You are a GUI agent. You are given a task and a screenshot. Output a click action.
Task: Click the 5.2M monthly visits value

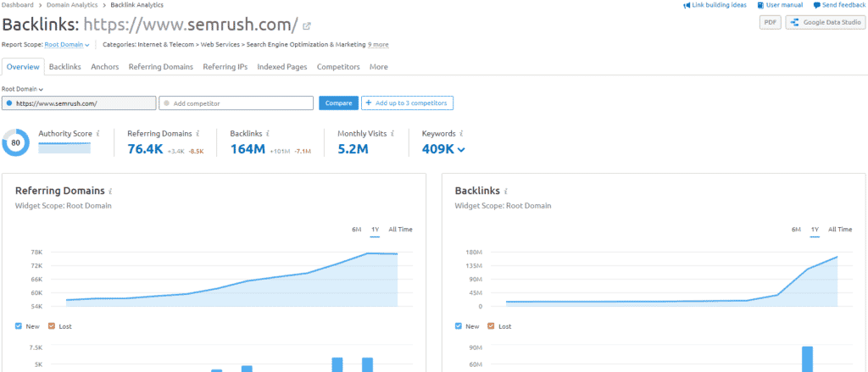pyautogui.click(x=353, y=148)
